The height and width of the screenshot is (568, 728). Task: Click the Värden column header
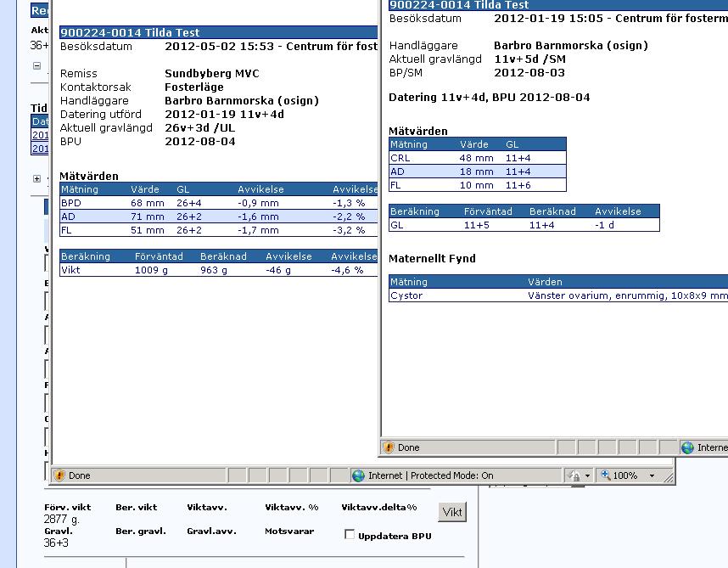point(545,282)
